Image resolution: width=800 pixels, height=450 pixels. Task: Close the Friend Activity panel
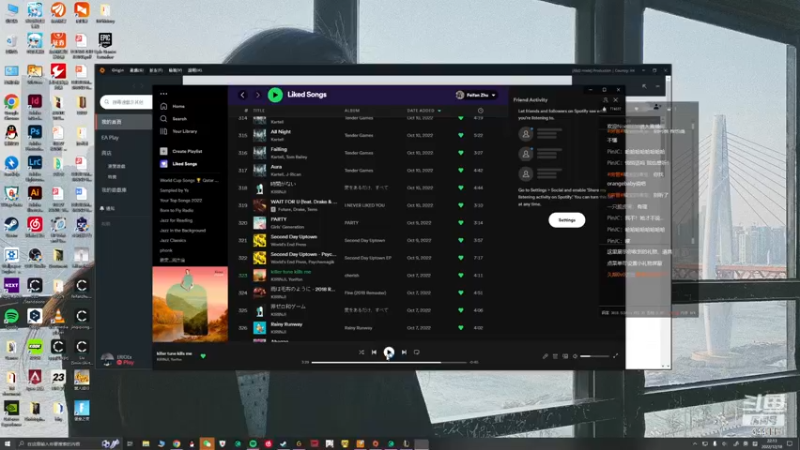click(615, 100)
